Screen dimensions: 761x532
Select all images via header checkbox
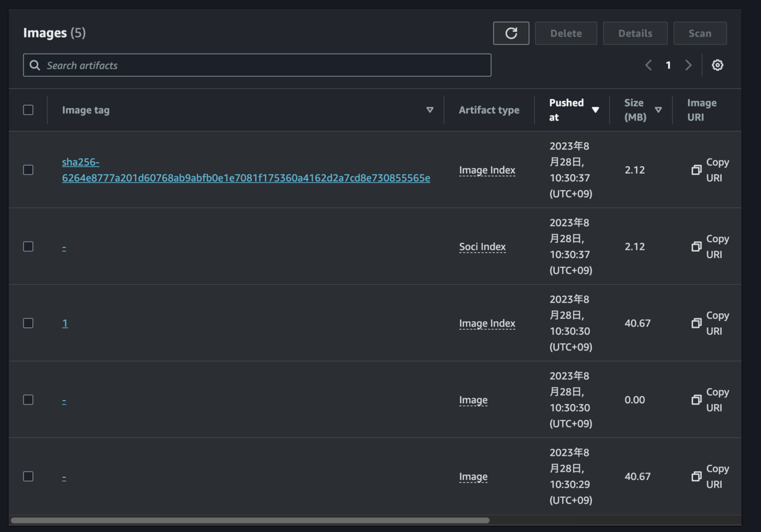pos(28,109)
